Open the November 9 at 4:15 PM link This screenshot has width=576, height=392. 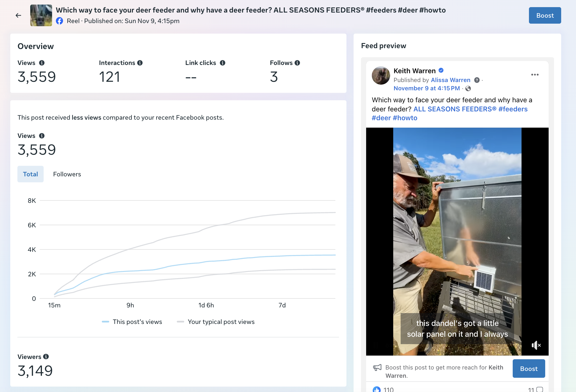coord(427,88)
